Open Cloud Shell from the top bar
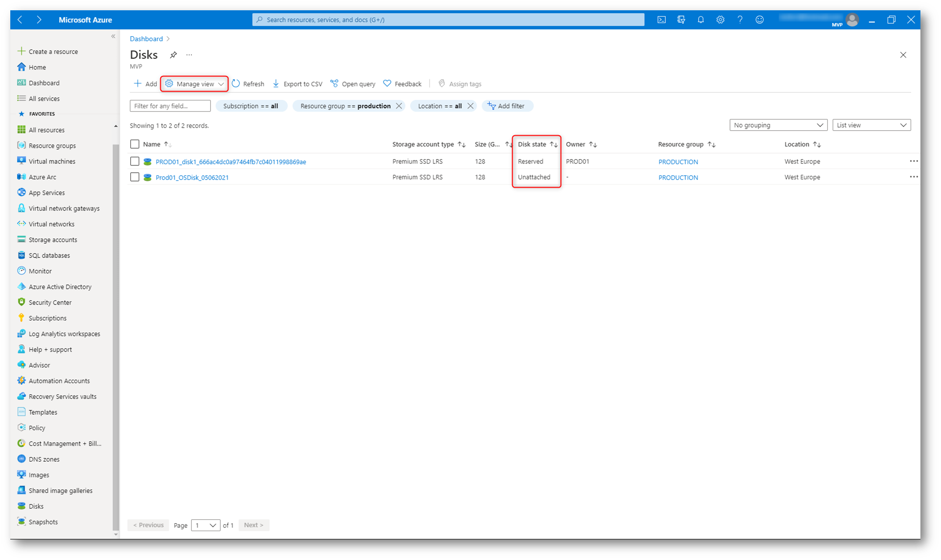 (661, 20)
